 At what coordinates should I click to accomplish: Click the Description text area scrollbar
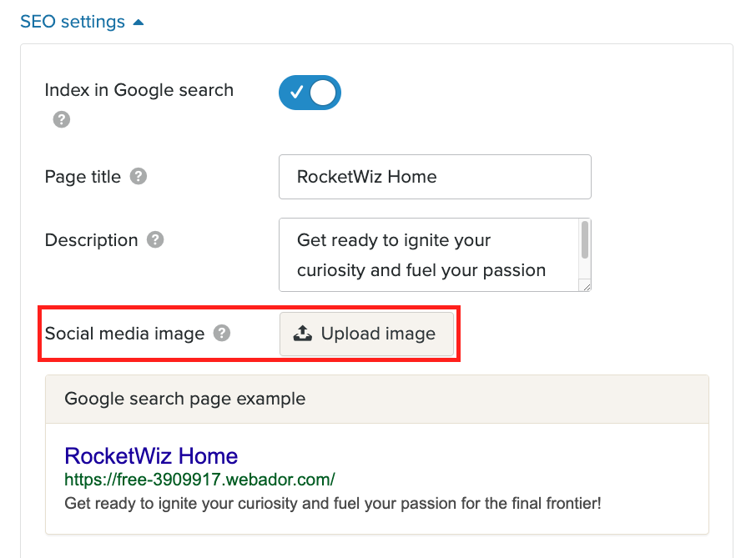(585, 240)
